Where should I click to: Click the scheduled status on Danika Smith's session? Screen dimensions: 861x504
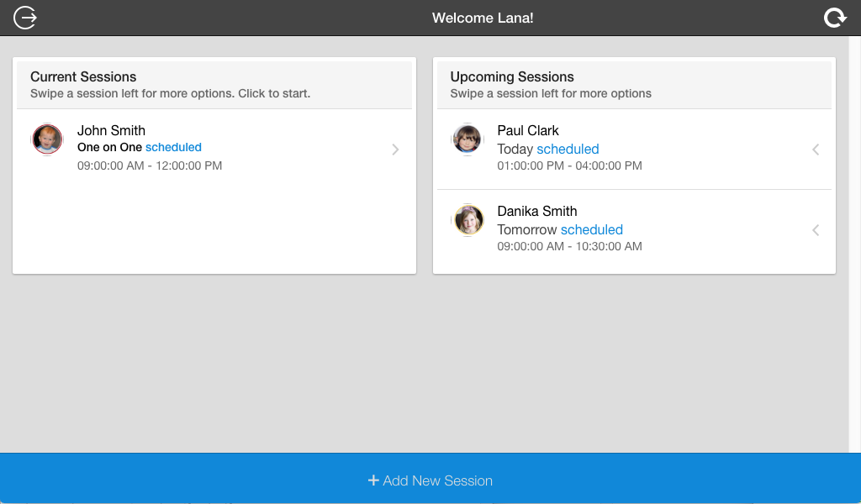pos(591,229)
